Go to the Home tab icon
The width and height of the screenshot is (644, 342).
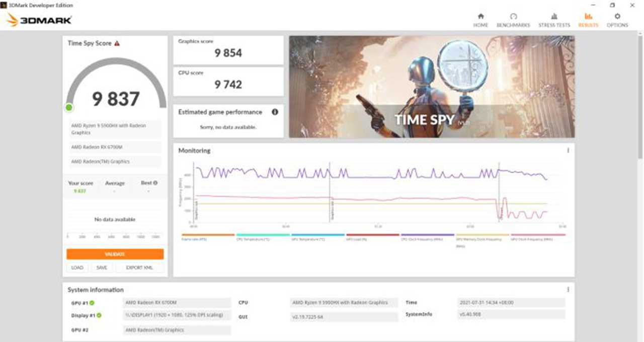tap(480, 20)
